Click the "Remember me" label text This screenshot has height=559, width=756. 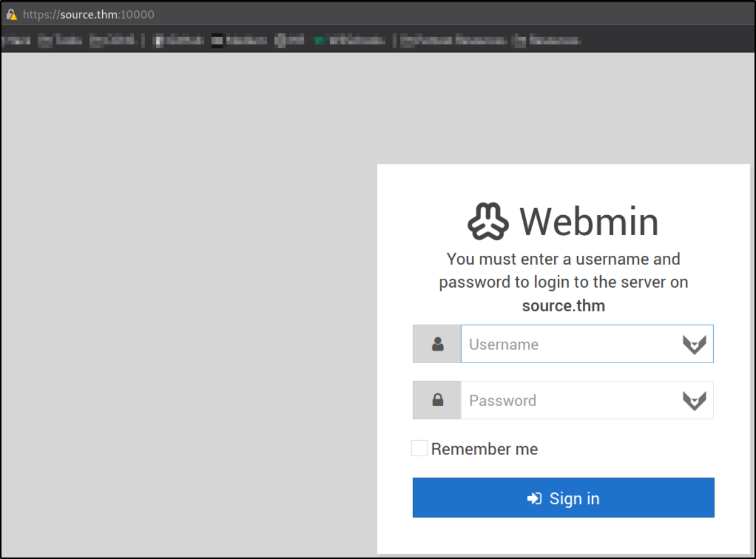485,449
